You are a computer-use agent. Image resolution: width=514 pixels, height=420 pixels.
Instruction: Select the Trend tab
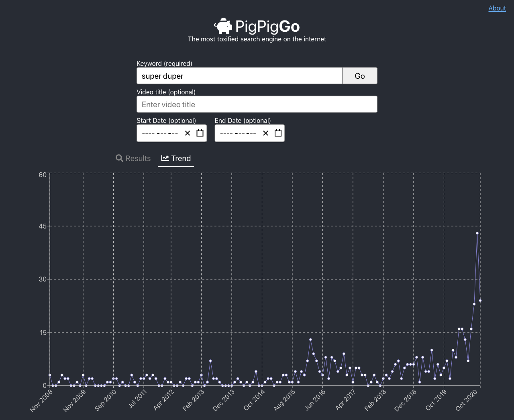coord(176,158)
